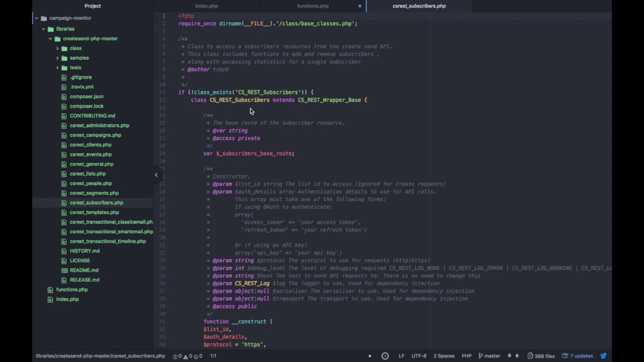Switch to the functions.php tab
The width and height of the screenshot is (644, 362).
pos(312,6)
